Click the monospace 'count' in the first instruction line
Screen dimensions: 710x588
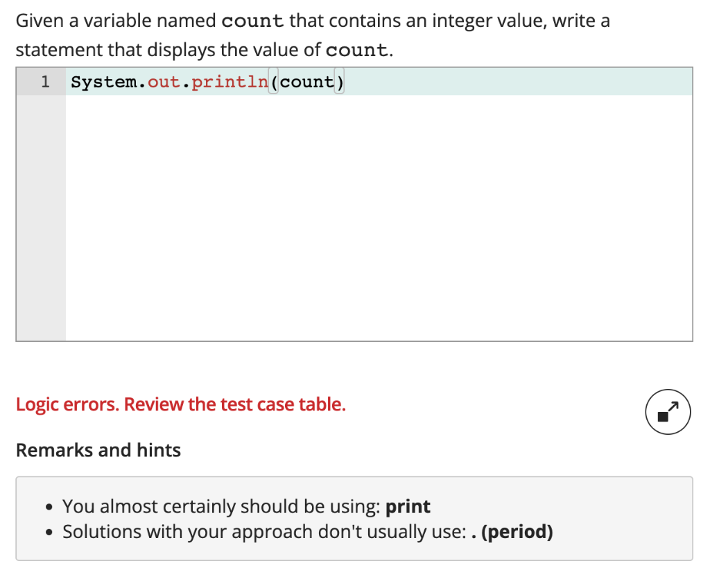252,21
